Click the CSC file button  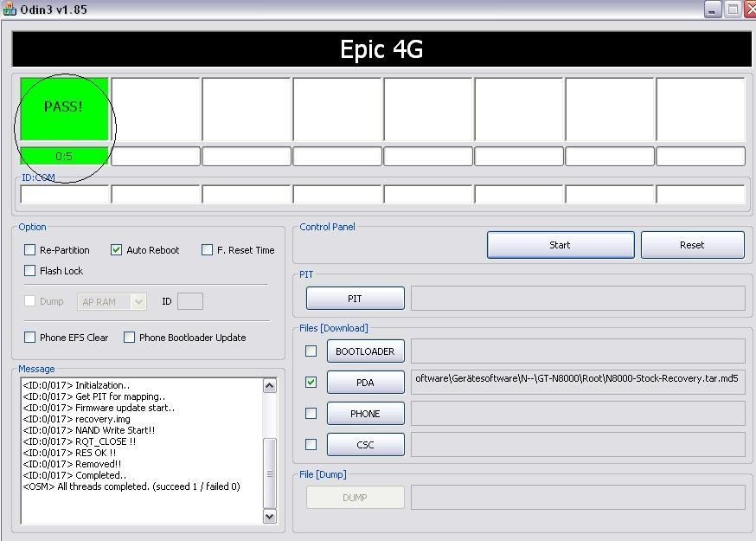click(x=366, y=444)
